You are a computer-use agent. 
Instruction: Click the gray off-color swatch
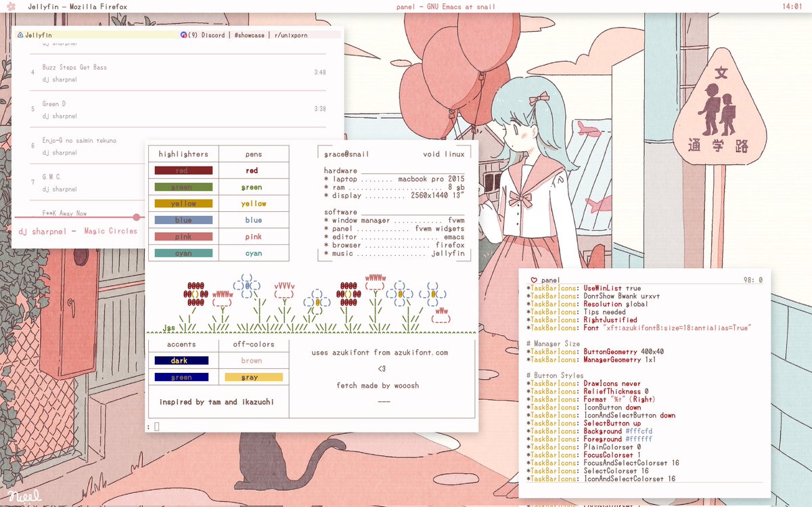coord(254,377)
